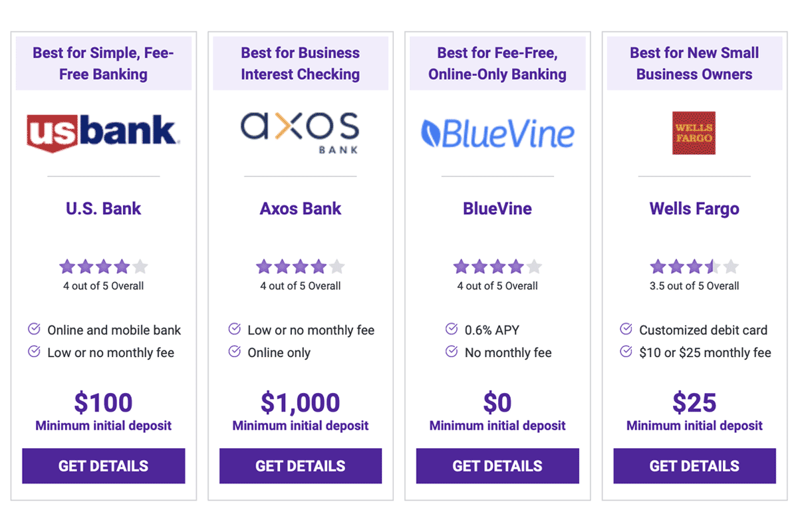Viewport: 798px width, 532px height.
Task: Click the U.S. Bank logo
Action: 104,133
